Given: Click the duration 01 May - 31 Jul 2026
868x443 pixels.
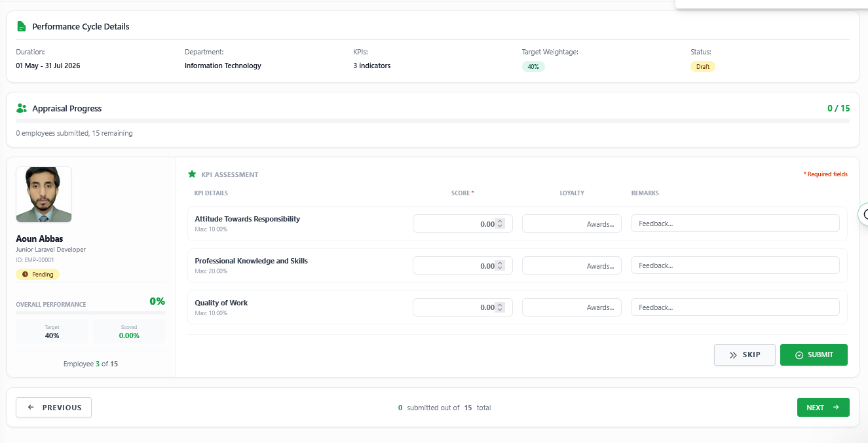Looking at the screenshot, I should (x=48, y=66).
